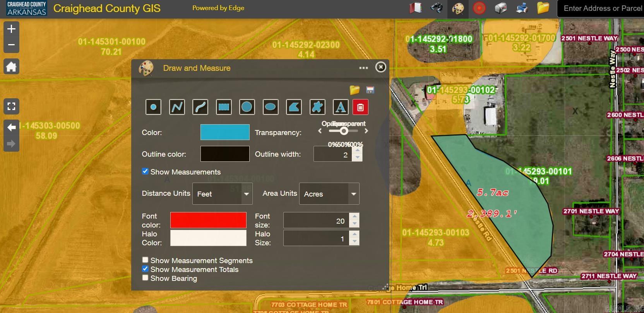
Task: Click the map zoom in plus button
Action: click(11, 29)
